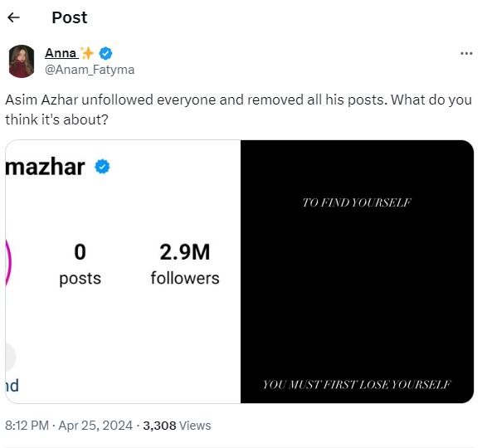The image size is (487, 448).
Task: Click the 3,308 Views counter
Action: coord(177,426)
